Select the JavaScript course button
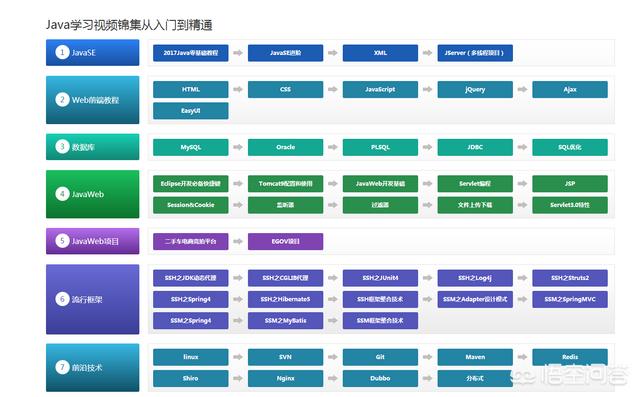This screenshot has height=397, width=640. [x=380, y=89]
